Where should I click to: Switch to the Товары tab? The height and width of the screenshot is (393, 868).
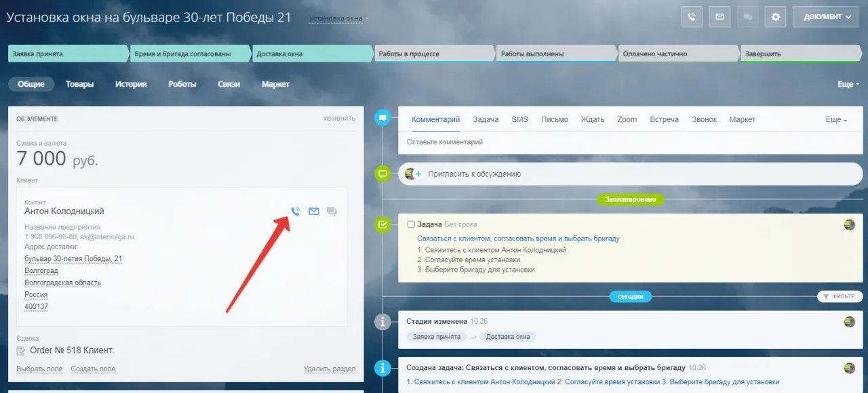(79, 85)
